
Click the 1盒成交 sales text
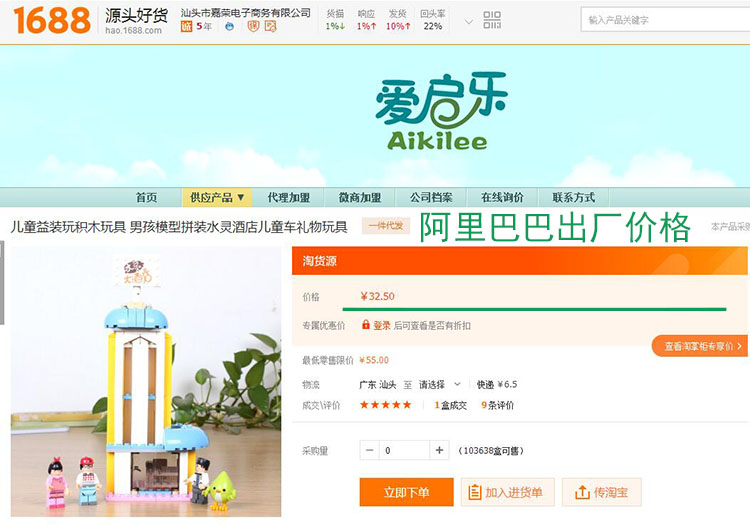click(x=450, y=405)
